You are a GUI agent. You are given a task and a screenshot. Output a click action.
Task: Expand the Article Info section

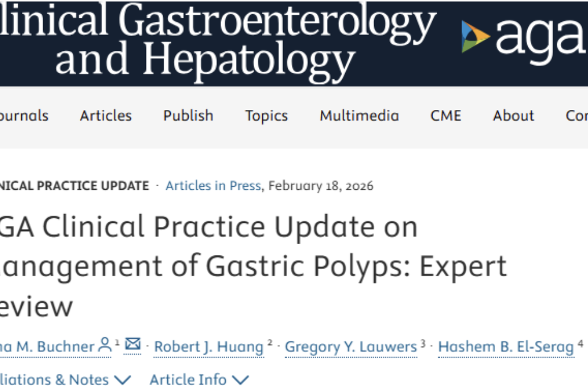click(199, 379)
